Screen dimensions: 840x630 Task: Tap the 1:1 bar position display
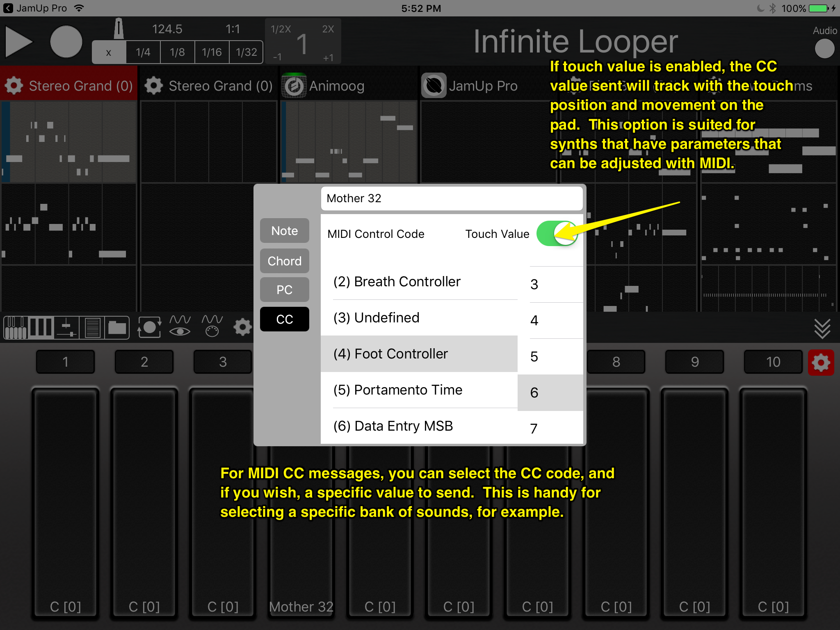[x=233, y=29]
